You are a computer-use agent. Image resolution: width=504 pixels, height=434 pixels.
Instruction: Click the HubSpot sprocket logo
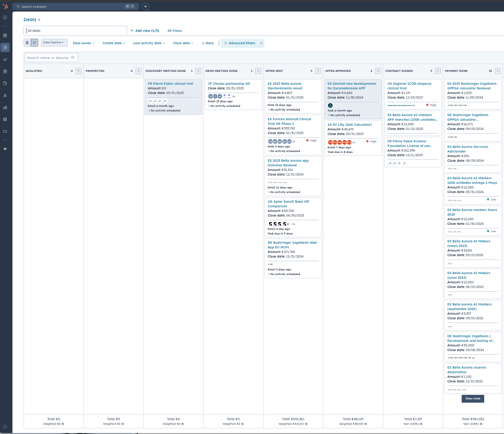pyautogui.click(x=5, y=6)
